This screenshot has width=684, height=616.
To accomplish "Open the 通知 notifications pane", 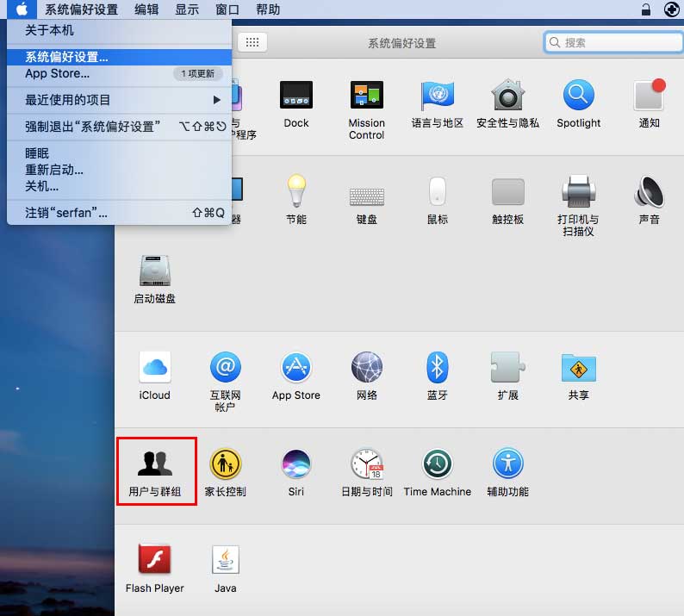I will 649,95.
